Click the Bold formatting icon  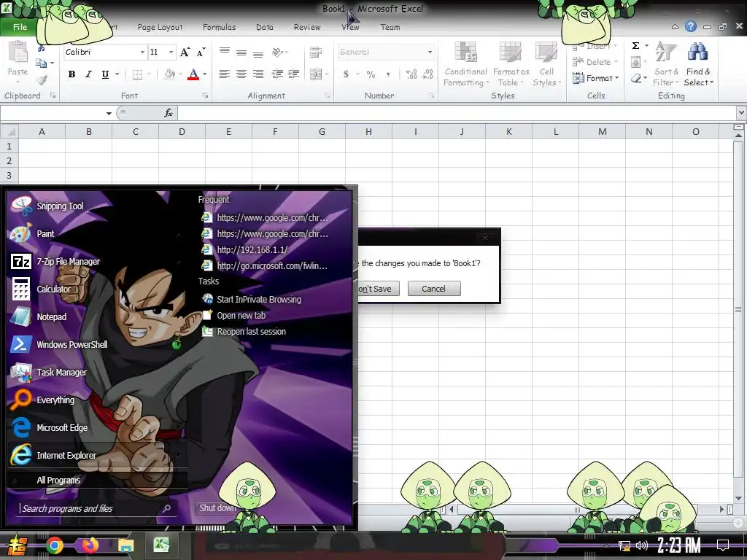(72, 74)
